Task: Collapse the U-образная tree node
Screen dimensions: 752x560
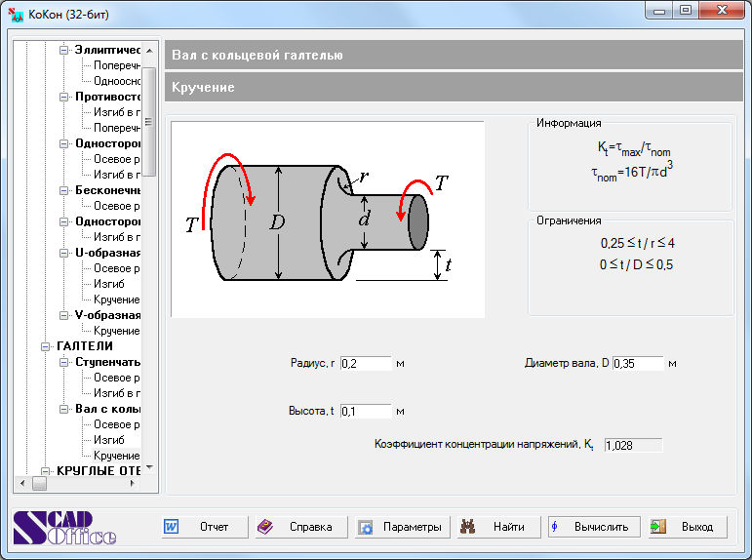Action: click(64, 253)
